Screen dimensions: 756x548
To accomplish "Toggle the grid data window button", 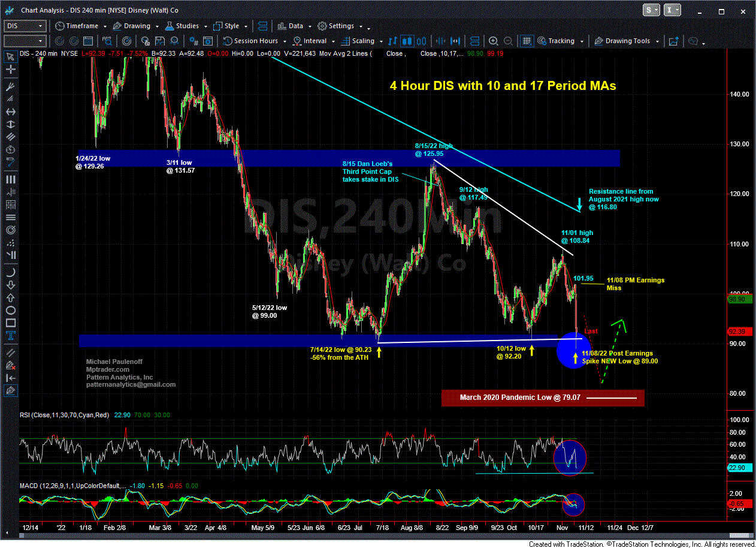I will click(527, 41).
